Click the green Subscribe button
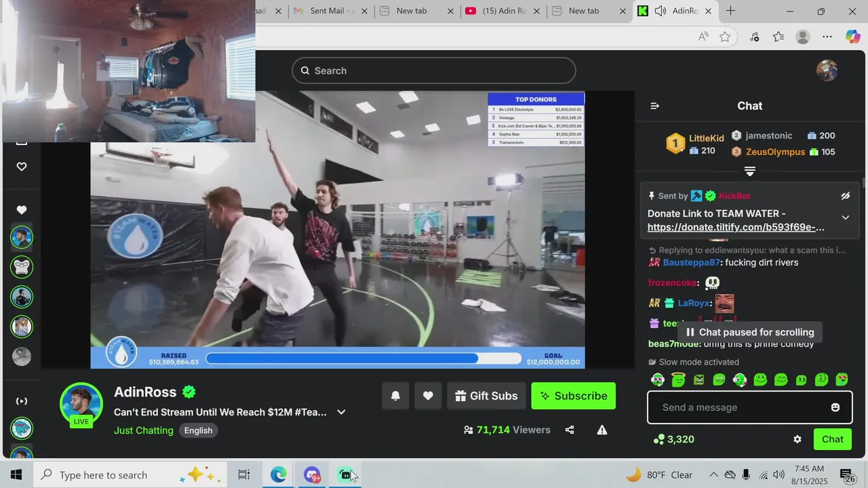 coord(574,396)
